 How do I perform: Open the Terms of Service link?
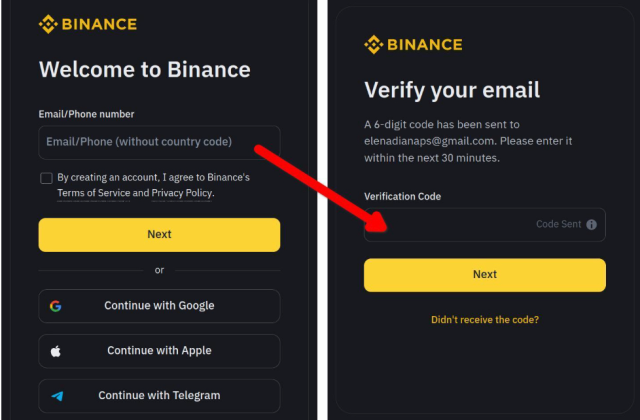click(94, 193)
